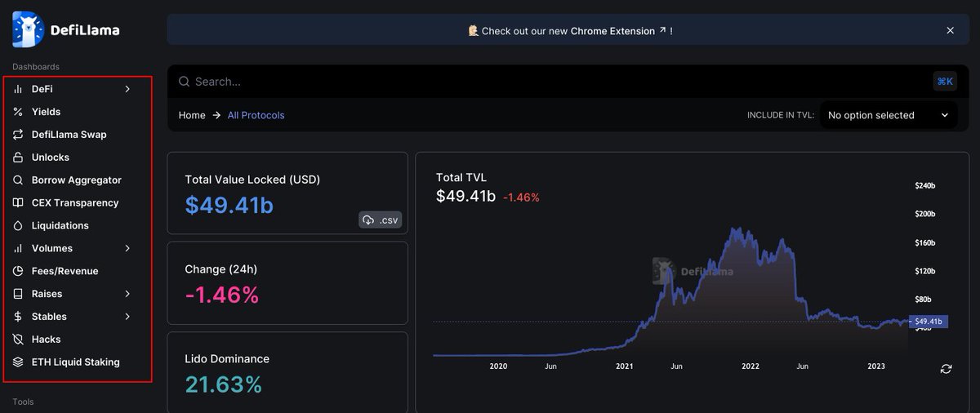Click the Change (24h) -1.46% value
Viewport: 980px width, 413px height.
pos(222,295)
